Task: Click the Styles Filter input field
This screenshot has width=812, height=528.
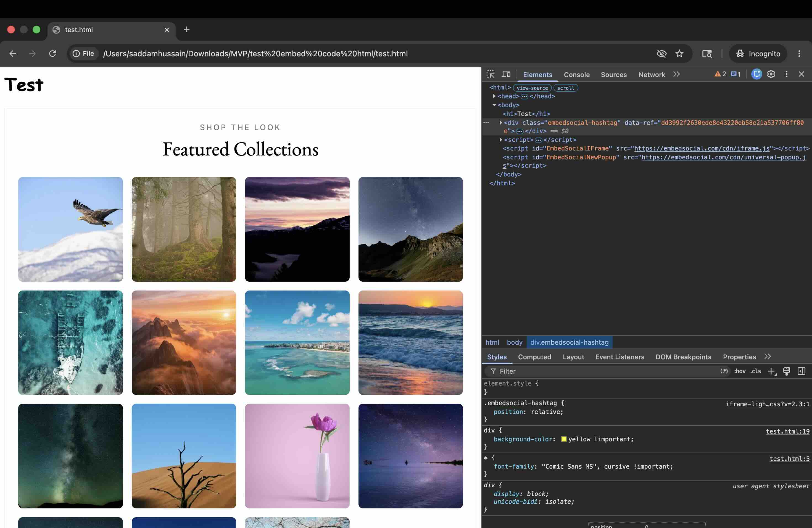Action: [607, 371]
